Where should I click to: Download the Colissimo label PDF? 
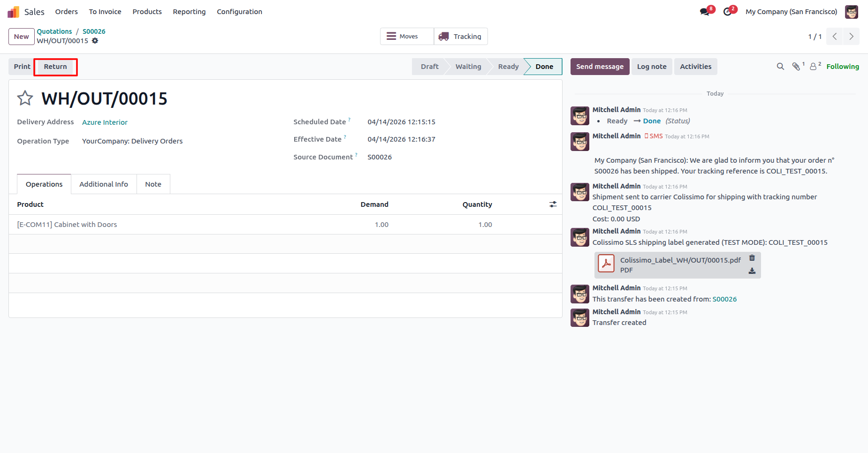[x=752, y=271]
